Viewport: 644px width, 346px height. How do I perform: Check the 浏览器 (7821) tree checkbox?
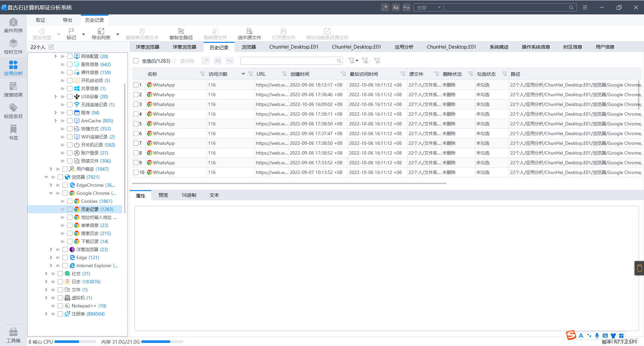(x=60, y=177)
